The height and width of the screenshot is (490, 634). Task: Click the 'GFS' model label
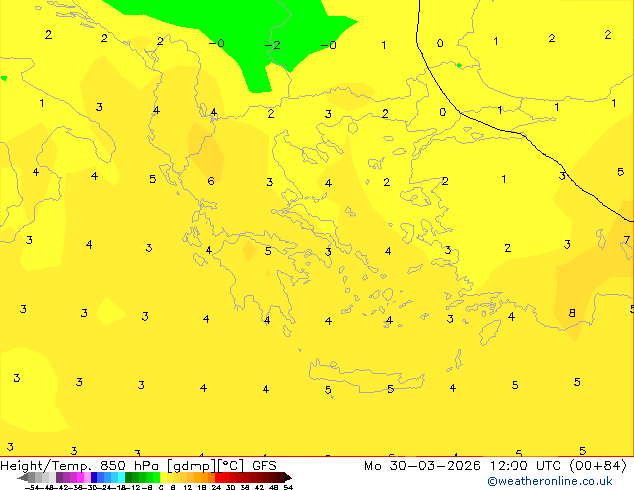(x=264, y=466)
